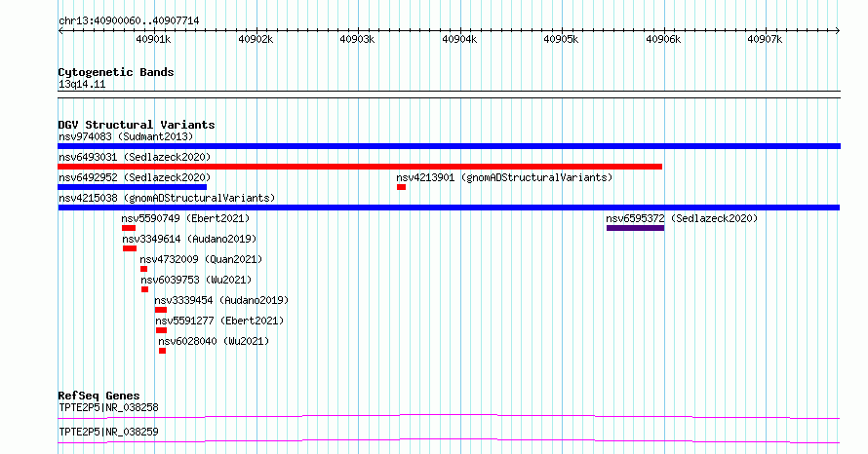Viewport: 868px width, 454px height.
Task: Open nsv3349614 (Audano2019) label
Action: (189, 239)
